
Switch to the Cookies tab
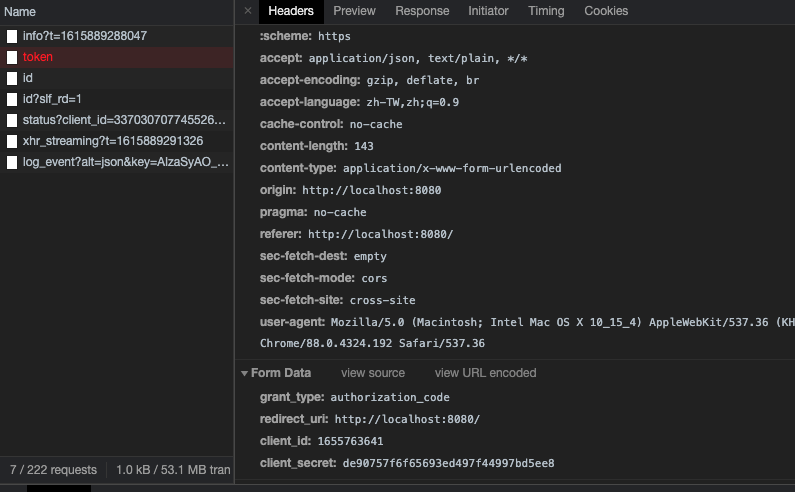(606, 11)
